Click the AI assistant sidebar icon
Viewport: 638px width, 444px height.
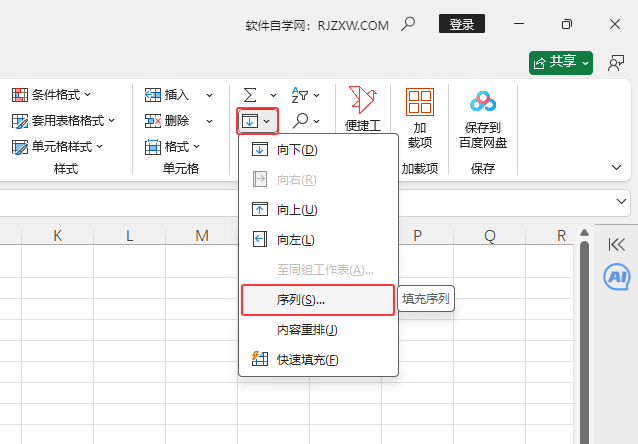pyautogui.click(x=617, y=277)
